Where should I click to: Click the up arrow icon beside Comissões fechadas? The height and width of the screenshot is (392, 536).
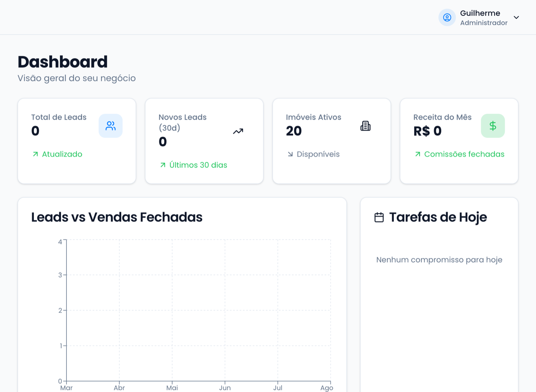click(418, 154)
